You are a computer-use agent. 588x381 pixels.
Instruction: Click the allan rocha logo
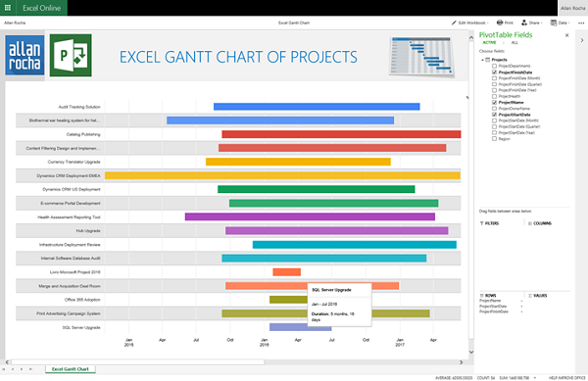pyautogui.click(x=24, y=56)
